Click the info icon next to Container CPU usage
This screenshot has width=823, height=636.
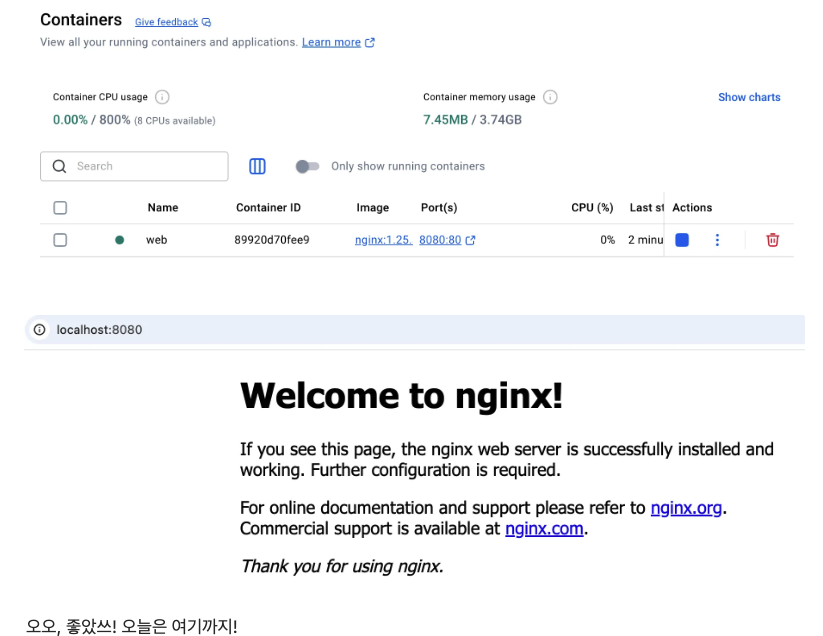click(x=162, y=97)
